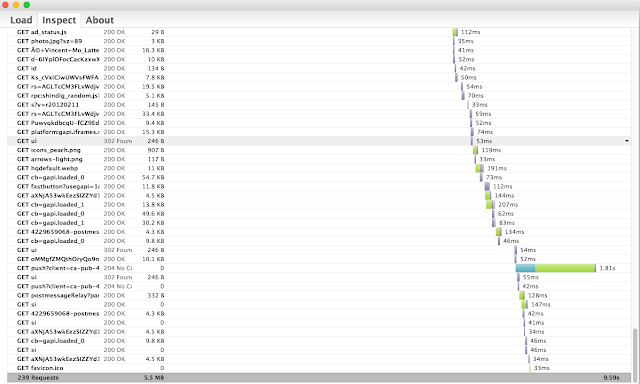The height and width of the screenshot is (384, 640).
Task: Click the 112ms bar for ad_status.js
Action: pyautogui.click(x=455, y=32)
